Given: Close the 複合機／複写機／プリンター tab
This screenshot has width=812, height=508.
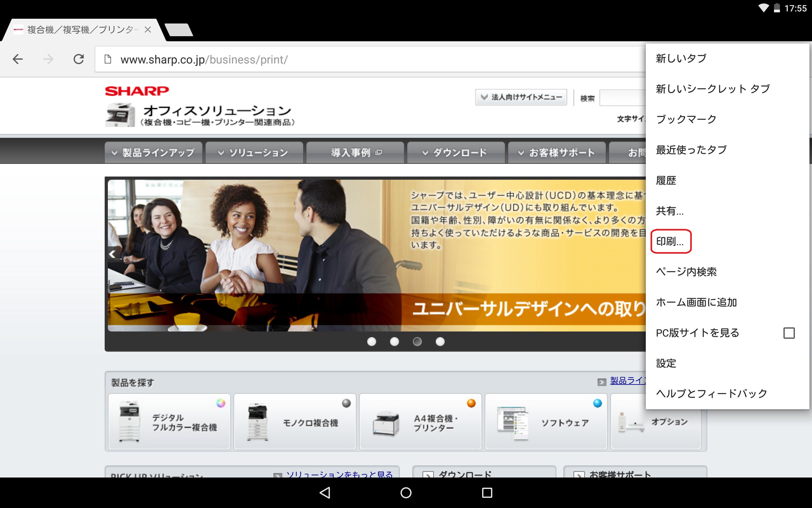Looking at the screenshot, I should point(147,30).
